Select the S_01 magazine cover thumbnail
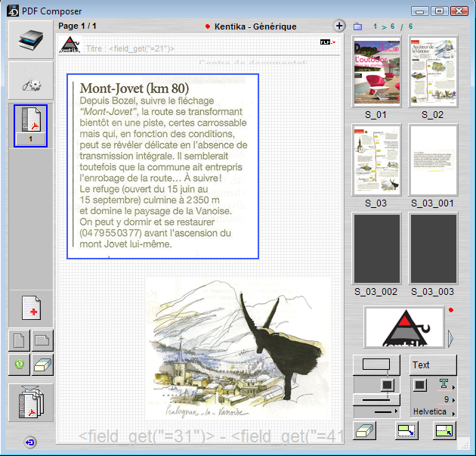Screen dimensions: 476x456 376,71
